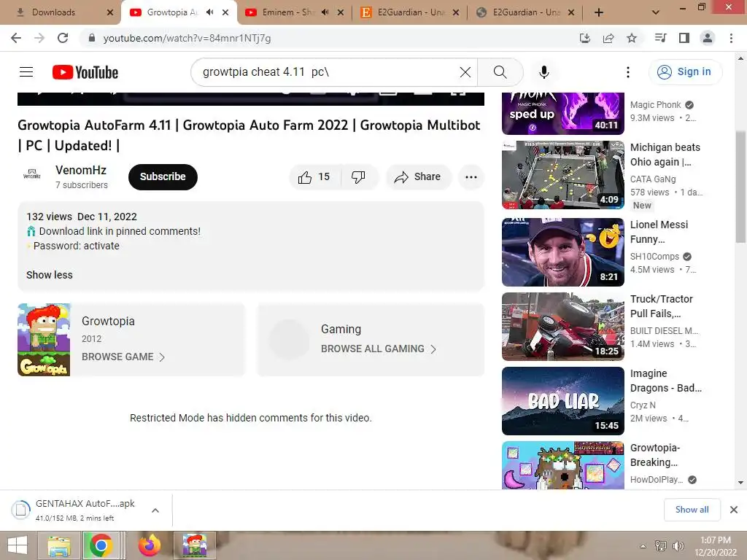Open tab search chevron dropdown
Image resolution: width=747 pixels, height=560 pixels.
(x=656, y=12)
